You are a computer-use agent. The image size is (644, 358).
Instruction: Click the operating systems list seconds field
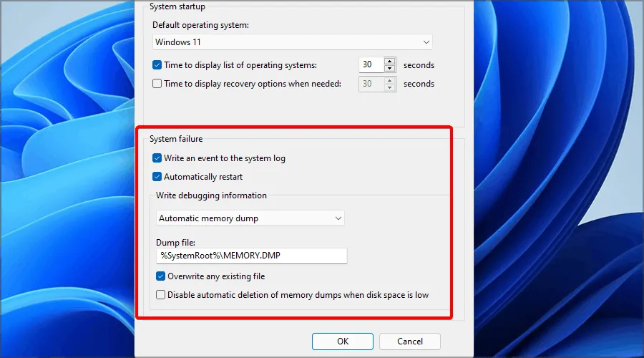[370, 65]
